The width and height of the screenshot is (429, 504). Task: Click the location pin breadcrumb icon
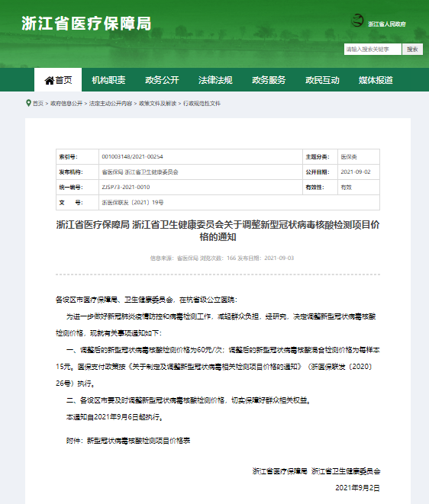(x=29, y=103)
